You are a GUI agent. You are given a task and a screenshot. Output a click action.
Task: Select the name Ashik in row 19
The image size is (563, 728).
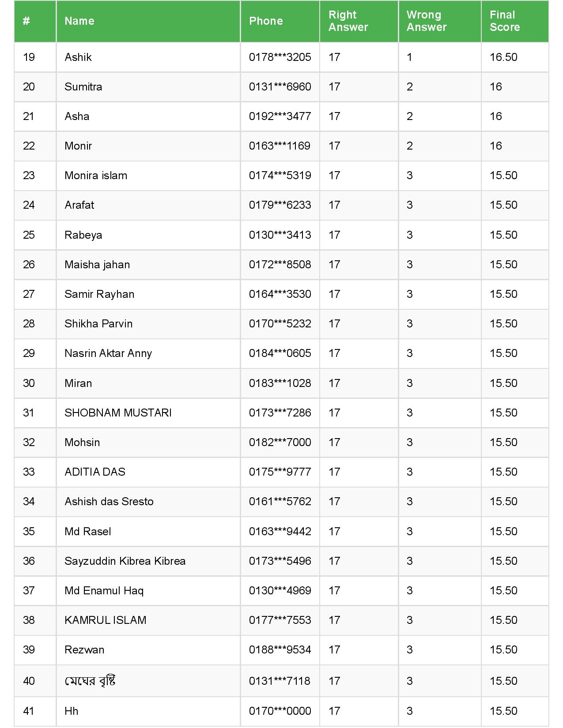pyautogui.click(x=78, y=57)
